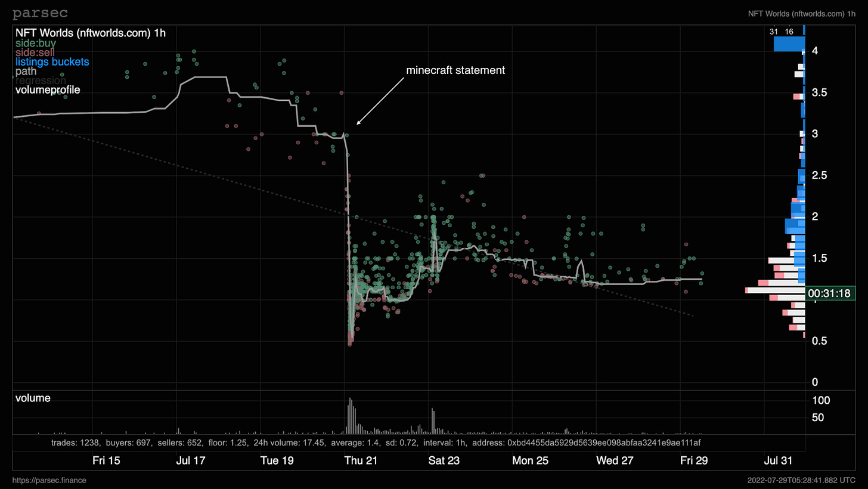868x489 pixels.
Task: Open the https://parsec.finance link
Action: point(49,480)
